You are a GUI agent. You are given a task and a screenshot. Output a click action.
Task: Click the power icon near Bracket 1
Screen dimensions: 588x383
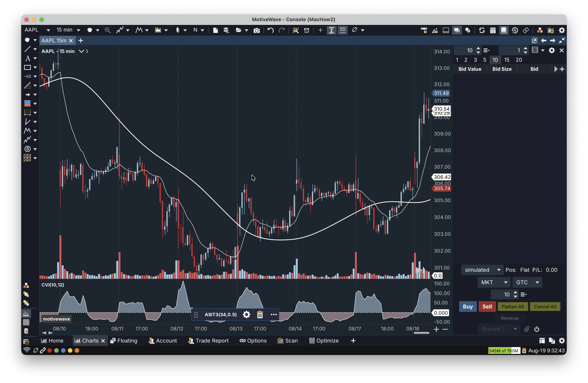point(537,329)
